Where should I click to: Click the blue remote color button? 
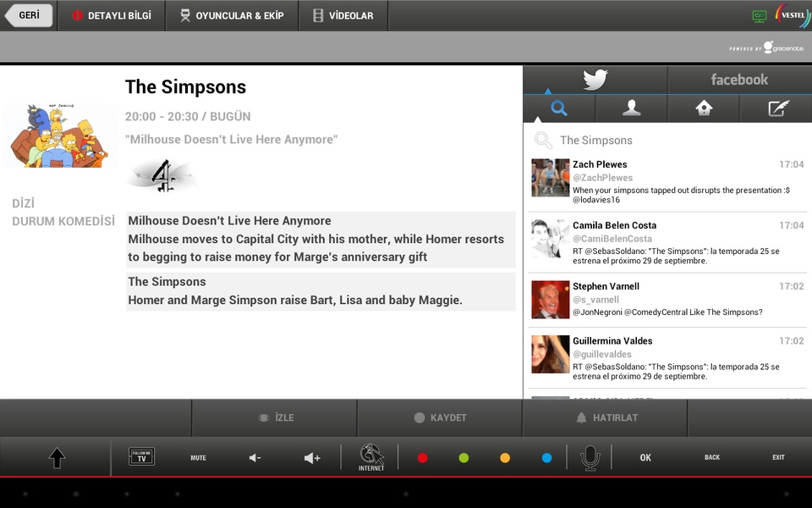tap(547, 458)
